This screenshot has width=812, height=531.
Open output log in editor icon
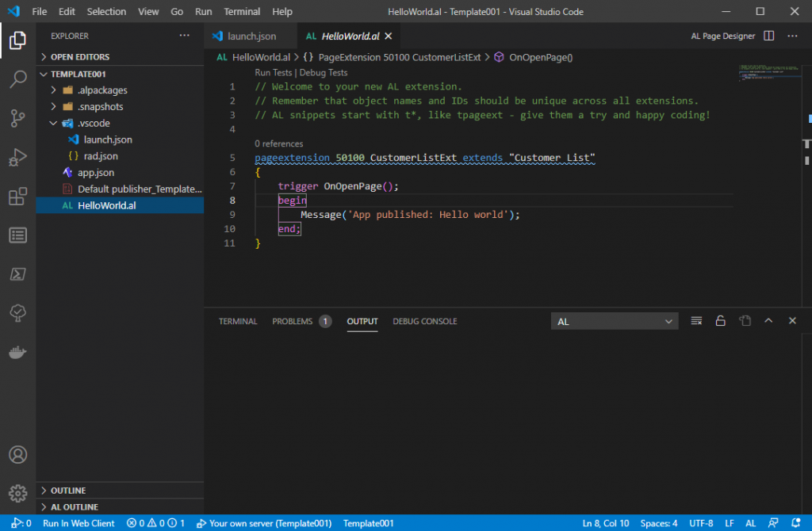(x=745, y=321)
